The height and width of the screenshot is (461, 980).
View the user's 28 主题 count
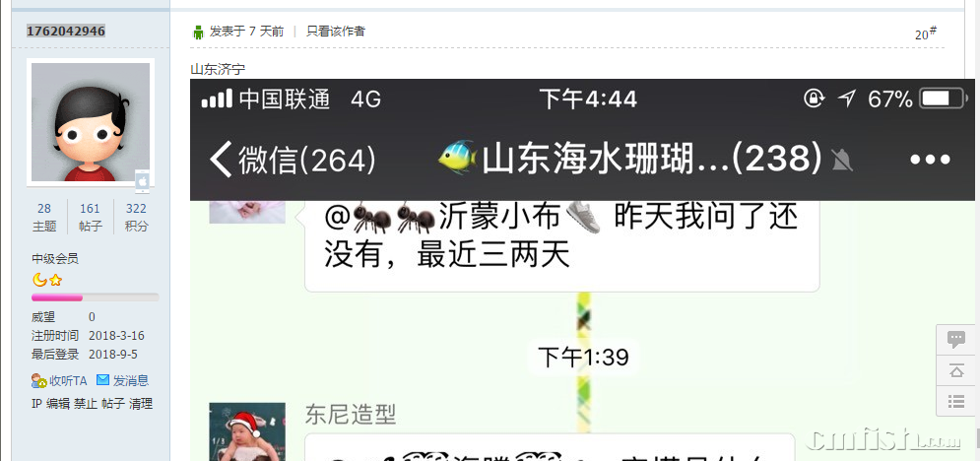pos(44,217)
